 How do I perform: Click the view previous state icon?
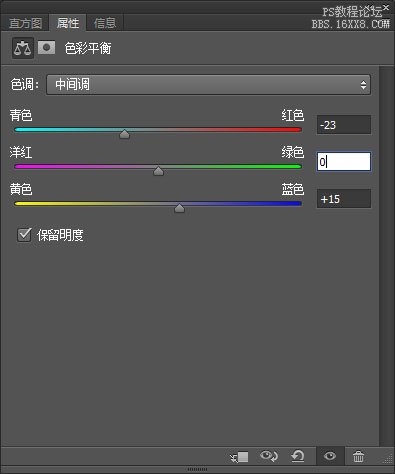pos(269,456)
